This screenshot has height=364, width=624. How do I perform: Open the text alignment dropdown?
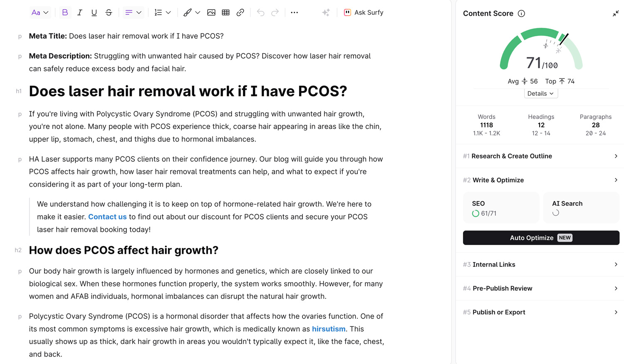(133, 12)
